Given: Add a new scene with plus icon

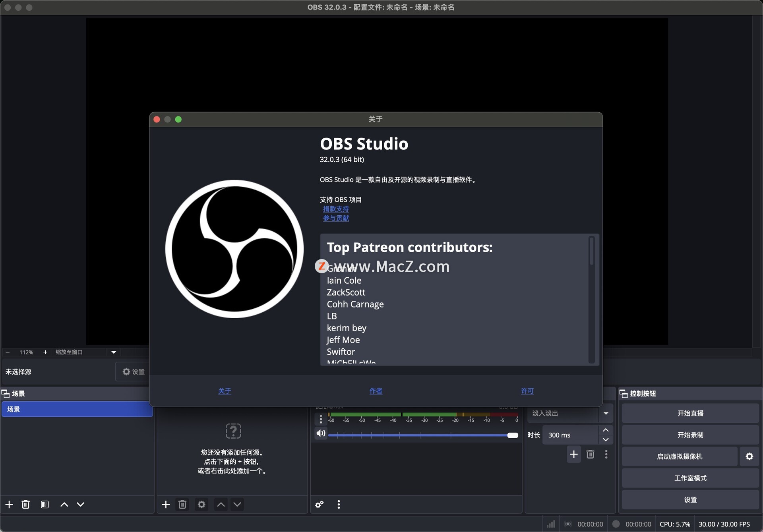Looking at the screenshot, I should point(9,505).
